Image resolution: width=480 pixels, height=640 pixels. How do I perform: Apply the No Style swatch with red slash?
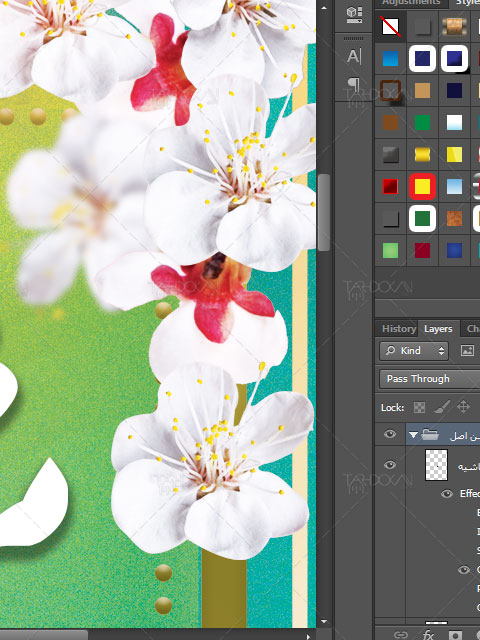click(x=391, y=27)
